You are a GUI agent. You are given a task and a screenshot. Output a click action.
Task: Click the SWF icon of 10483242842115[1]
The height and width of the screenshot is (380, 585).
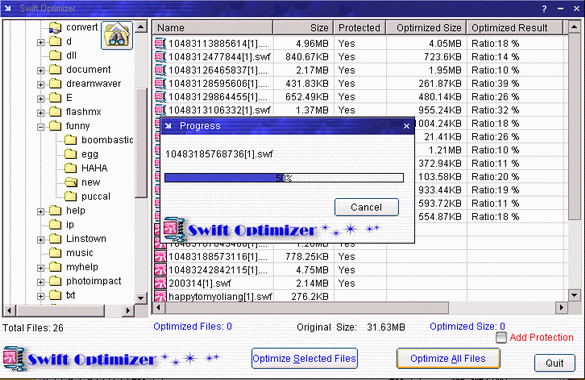(x=160, y=270)
